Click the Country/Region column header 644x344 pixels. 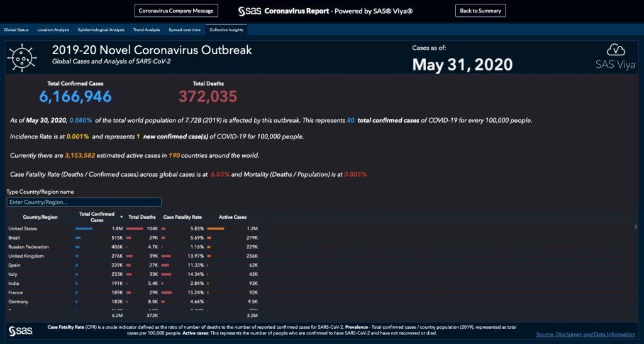pos(40,217)
